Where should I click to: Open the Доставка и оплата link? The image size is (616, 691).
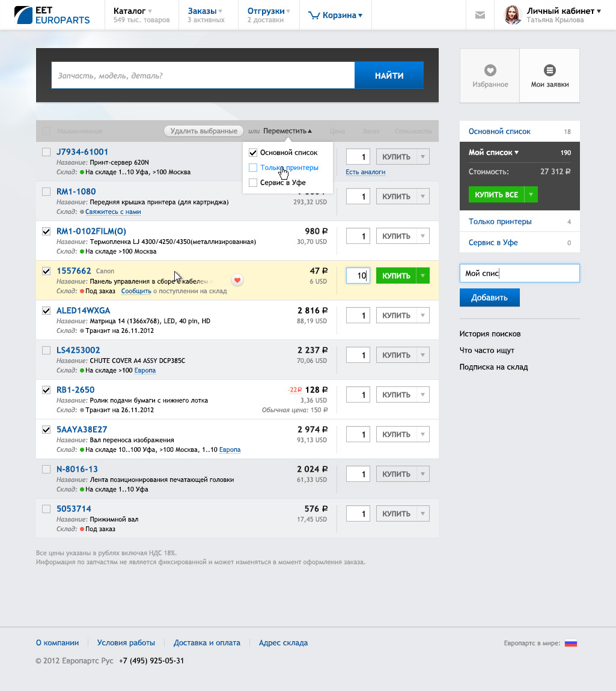pos(207,643)
